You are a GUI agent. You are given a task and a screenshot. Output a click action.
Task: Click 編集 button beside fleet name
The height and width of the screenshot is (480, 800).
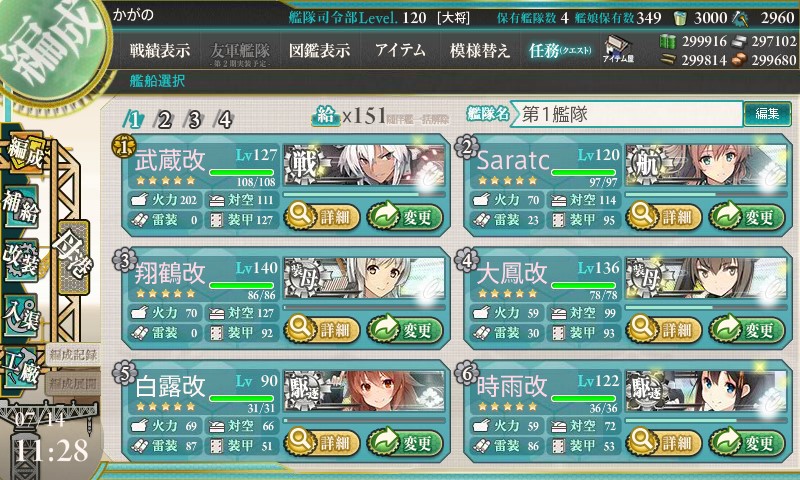[767, 114]
